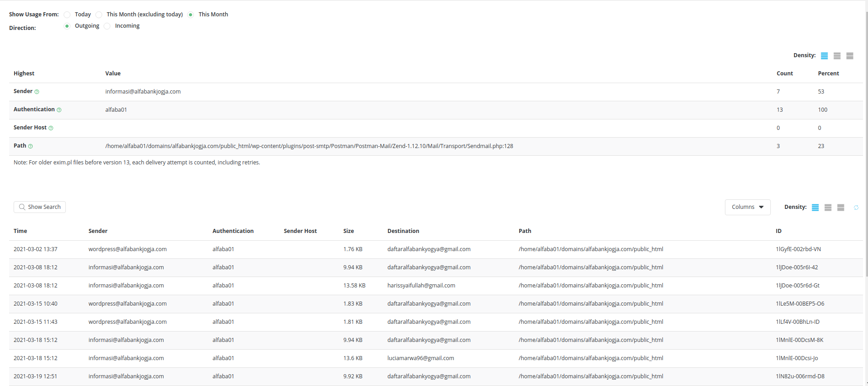Choose Incoming direction radio button
Screen dimensions: 868x386
tap(107, 26)
